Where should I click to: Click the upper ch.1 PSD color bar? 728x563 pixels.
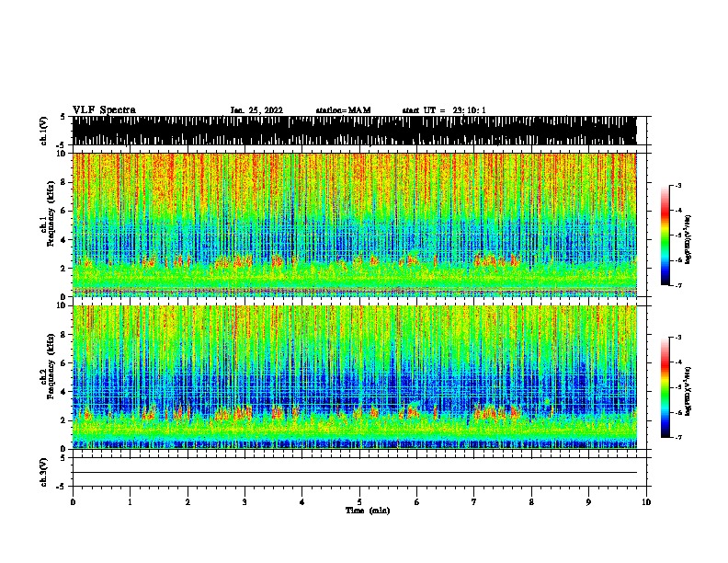pos(665,236)
